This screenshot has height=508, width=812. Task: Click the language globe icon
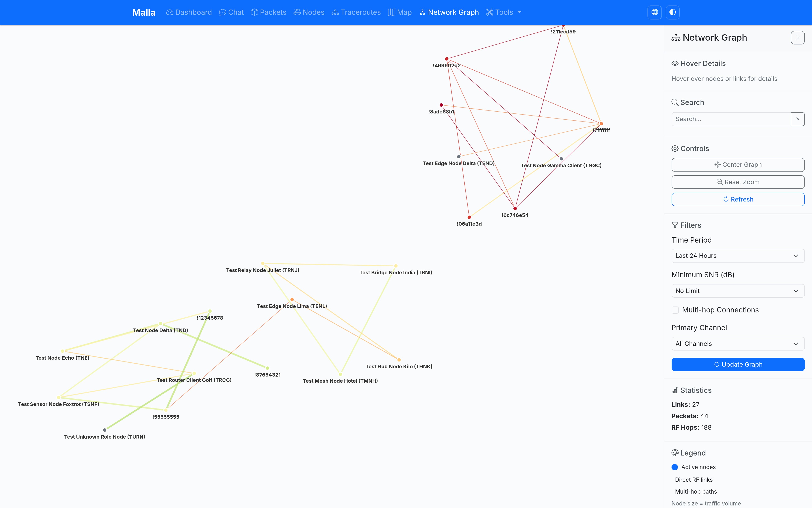[x=654, y=12]
